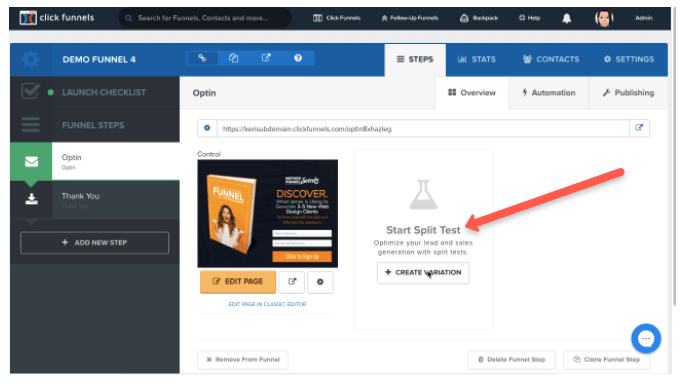Open the Automation tab
Image resolution: width=689 pixels, height=388 pixels.
click(548, 93)
